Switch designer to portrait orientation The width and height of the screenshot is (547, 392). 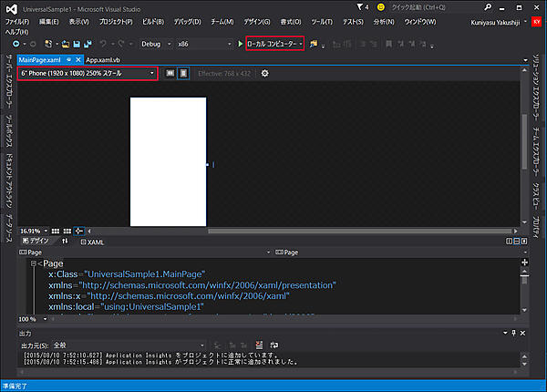point(183,73)
